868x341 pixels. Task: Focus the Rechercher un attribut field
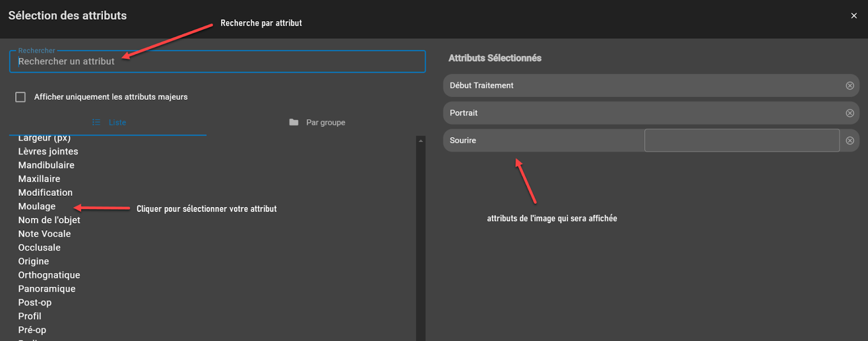217,62
